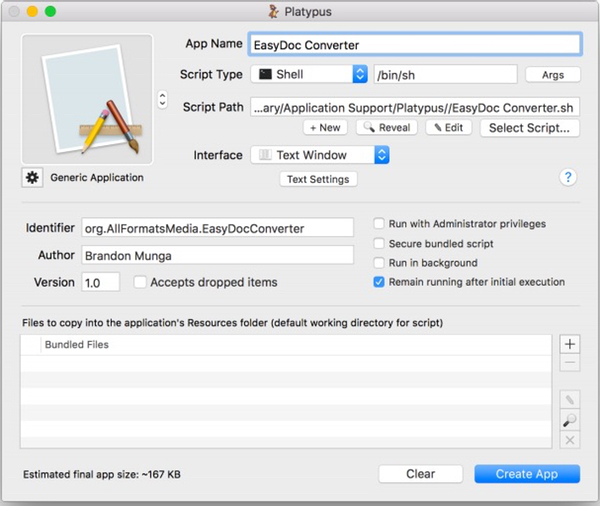Viewport: 600px width, 506px height.
Task: Add a bundled file with plus button
Action: 570,344
